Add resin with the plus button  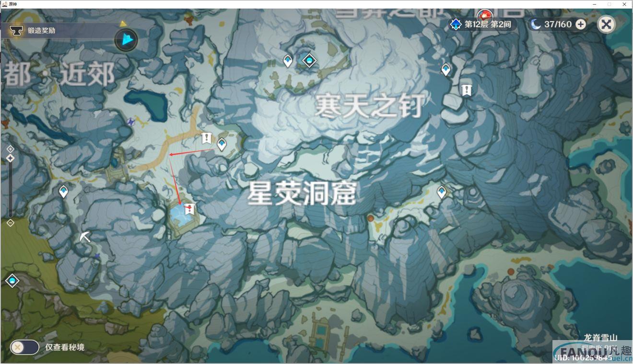[581, 24]
